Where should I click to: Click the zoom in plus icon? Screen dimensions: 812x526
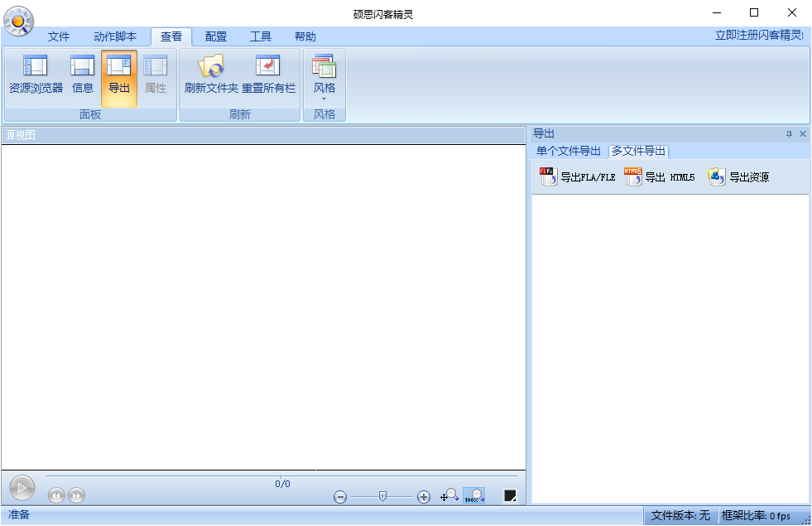(x=424, y=497)
